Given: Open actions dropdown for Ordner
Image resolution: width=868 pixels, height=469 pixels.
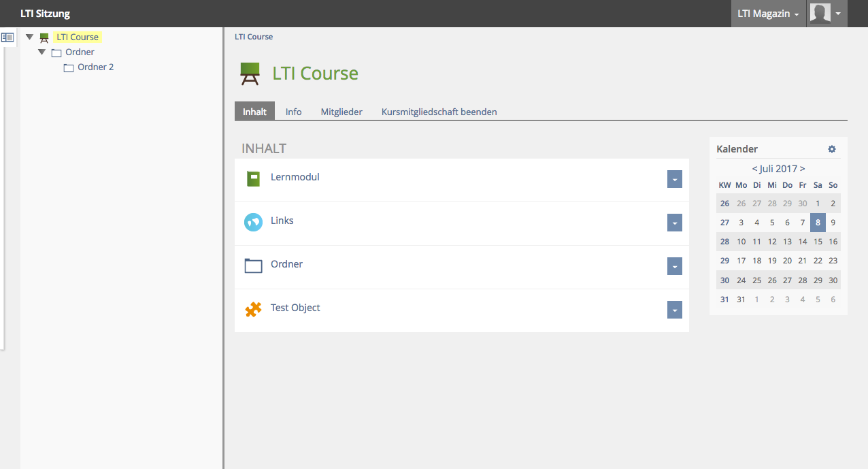Looking at the screenshot, I should (675, 267).
